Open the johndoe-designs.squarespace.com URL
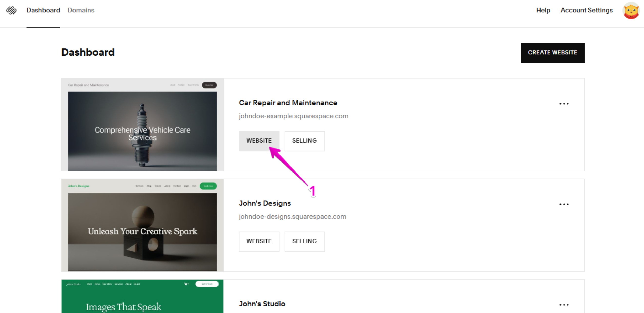 (x=292, y=217)
